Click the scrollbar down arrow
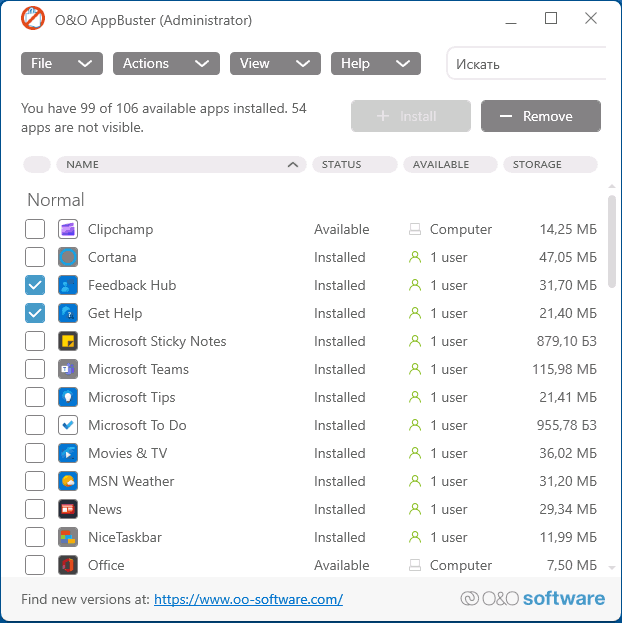Viewport: 622px width, 623px height. coord(612,568)
